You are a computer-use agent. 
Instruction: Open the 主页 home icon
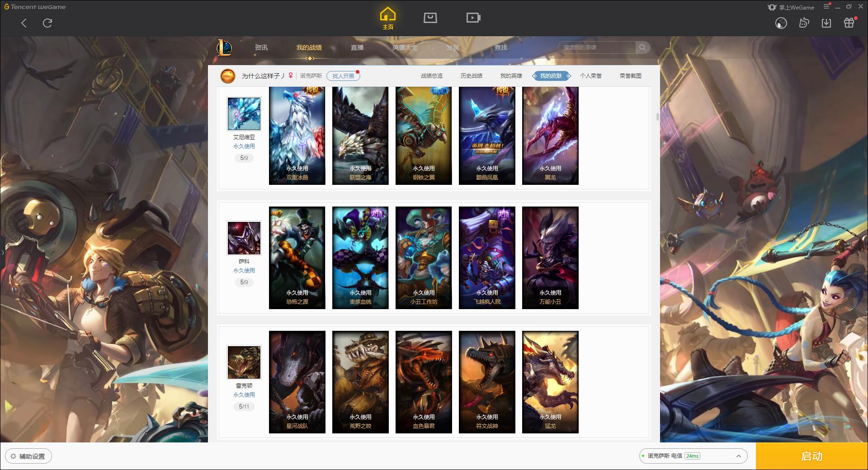(388, 19)
